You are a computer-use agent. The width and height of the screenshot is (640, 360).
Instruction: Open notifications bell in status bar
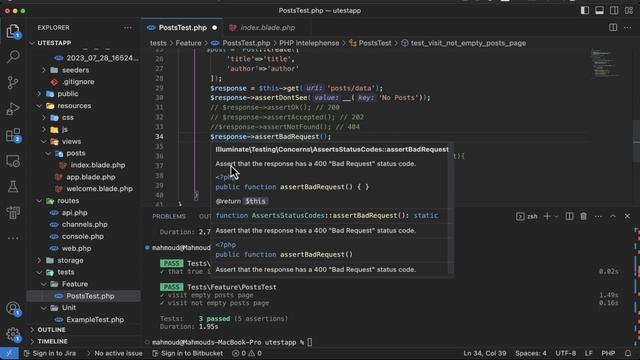pos(628,353)
